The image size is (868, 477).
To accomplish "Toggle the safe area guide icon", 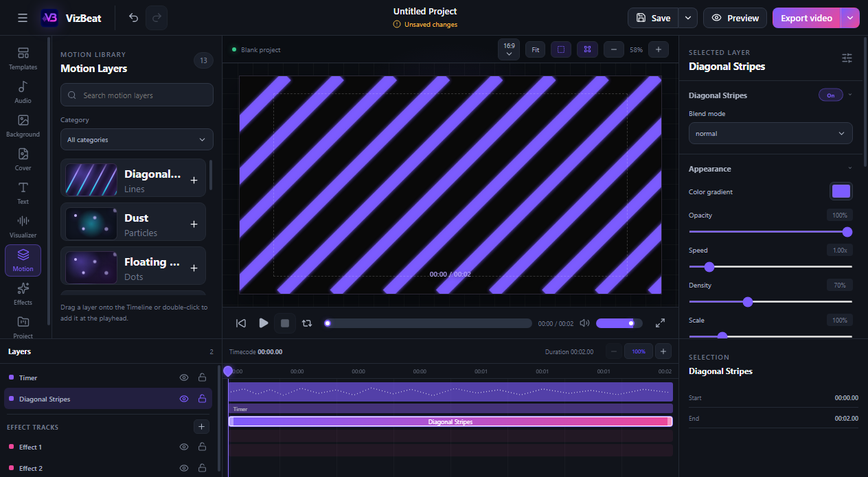I will pos(561,49).
